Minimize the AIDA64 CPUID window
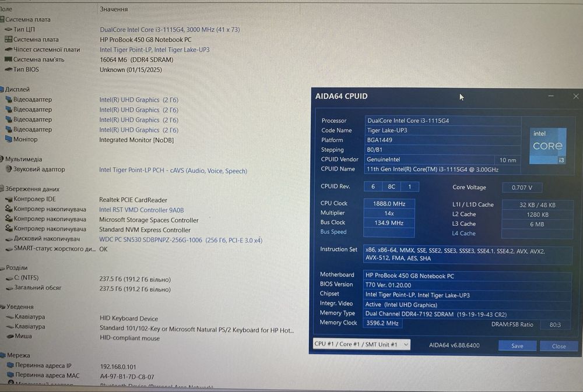583x392 pixels. point(551,96)
